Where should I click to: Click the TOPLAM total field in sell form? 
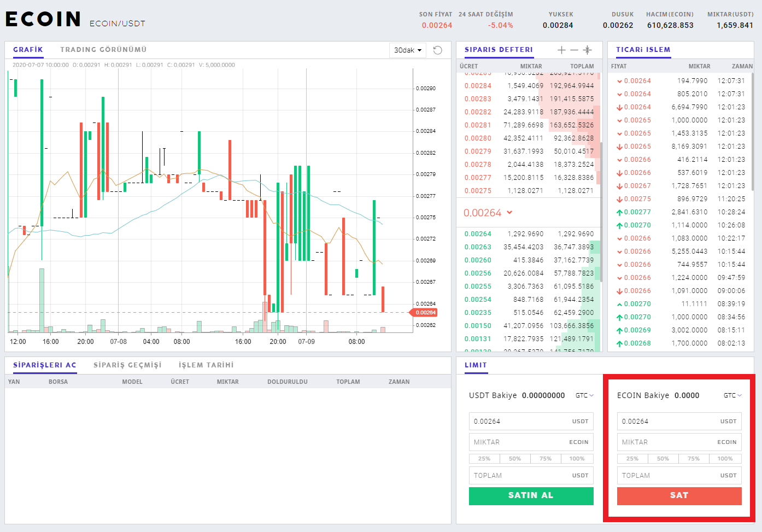679,476
